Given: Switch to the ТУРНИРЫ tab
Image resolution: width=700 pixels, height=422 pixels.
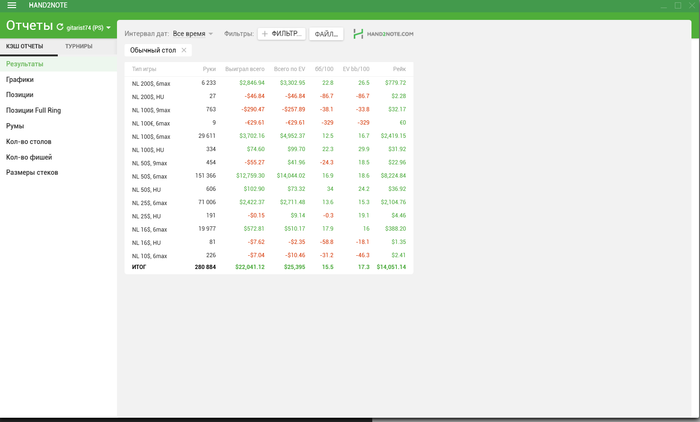Looking at the screenshot, I should (79, 46).
